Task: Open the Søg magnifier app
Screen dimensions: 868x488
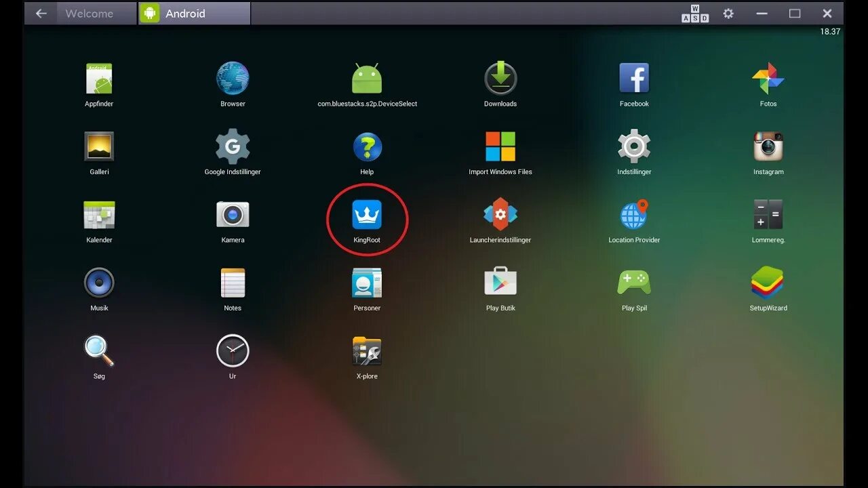Action: click(x=99, y=351)
